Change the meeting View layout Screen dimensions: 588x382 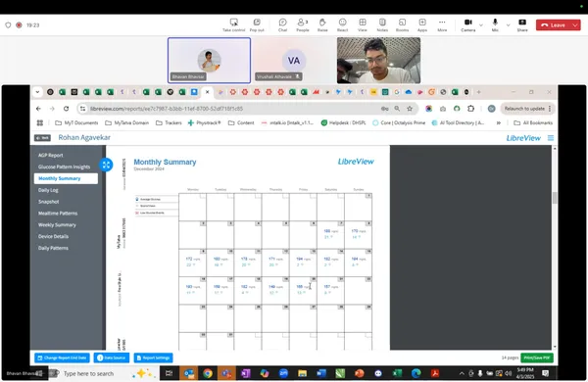(363, 25)
